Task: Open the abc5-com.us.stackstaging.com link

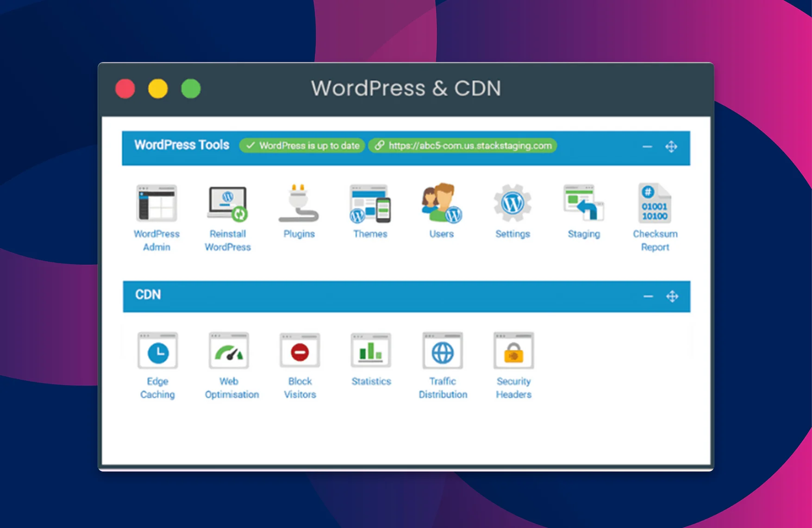Action: click(x=463, y=145)
